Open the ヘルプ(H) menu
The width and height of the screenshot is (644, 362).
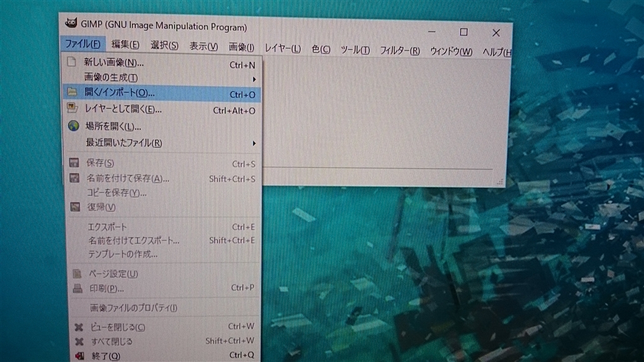coord(497,53)
